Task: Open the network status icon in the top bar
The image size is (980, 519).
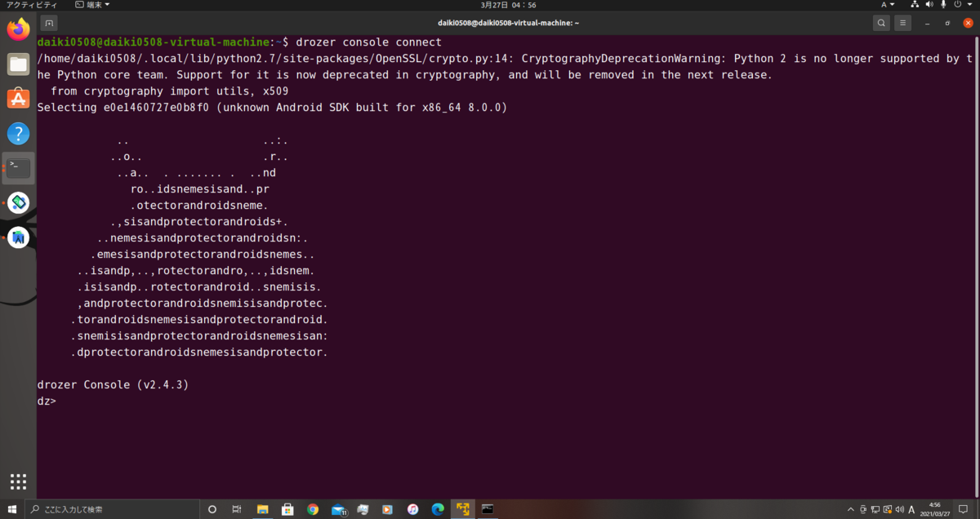Action: pyautogui.click(x=915, y=5)
